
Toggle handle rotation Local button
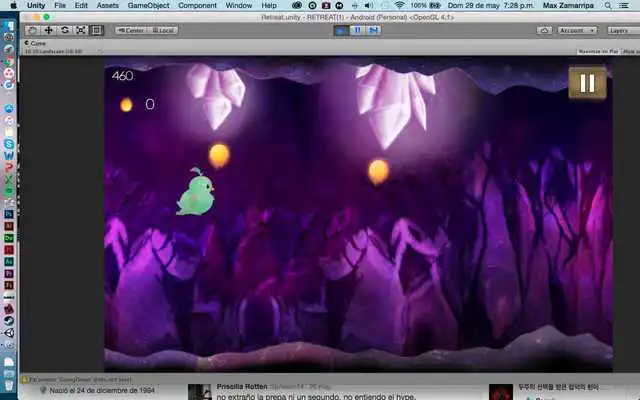click(162, 30)
